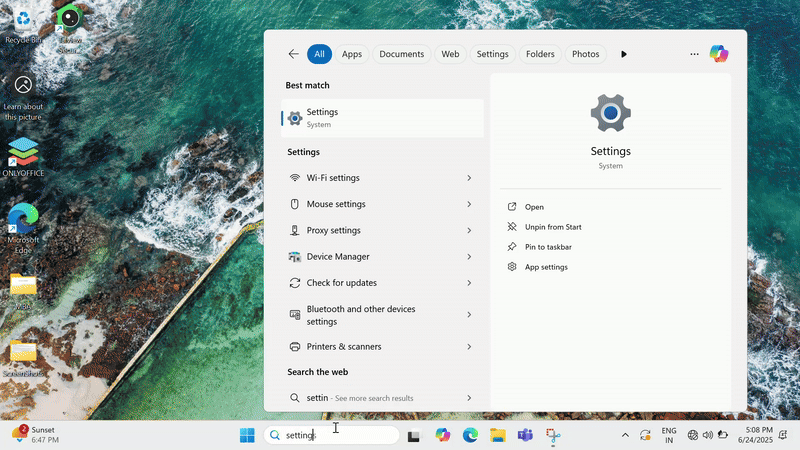Switch the ENG IN input language

click(x=669, y=435)
